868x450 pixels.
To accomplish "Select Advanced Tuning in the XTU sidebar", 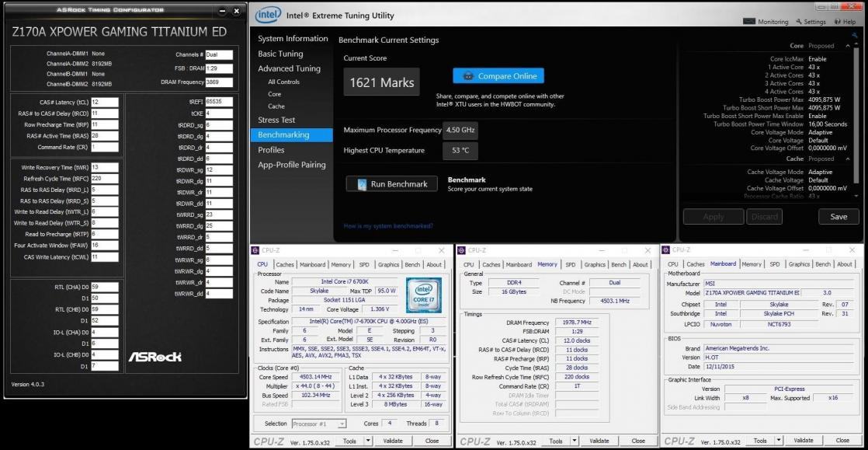I will [289, 68].
